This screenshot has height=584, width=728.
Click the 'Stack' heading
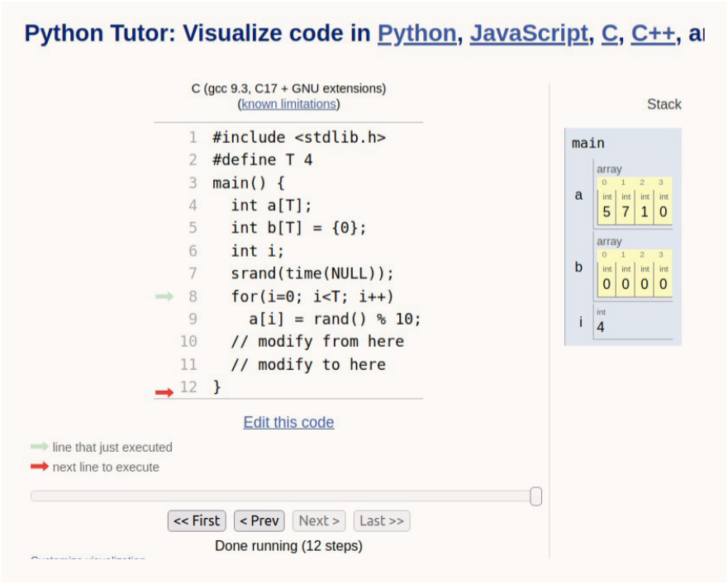(664, 104)
